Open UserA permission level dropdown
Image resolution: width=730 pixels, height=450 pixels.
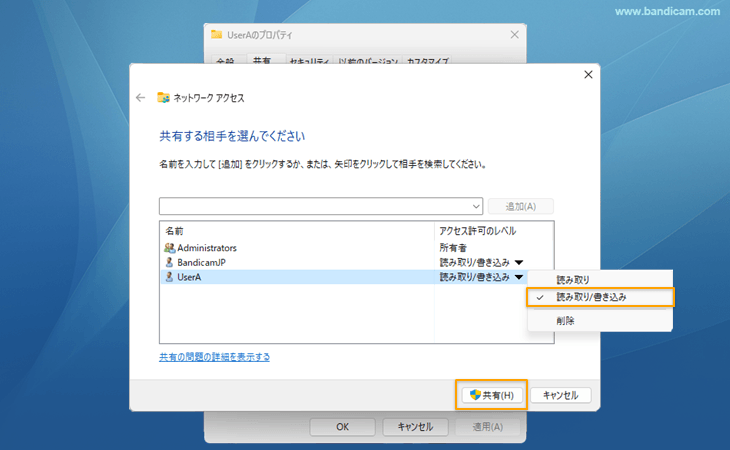(x=519, y=277)
